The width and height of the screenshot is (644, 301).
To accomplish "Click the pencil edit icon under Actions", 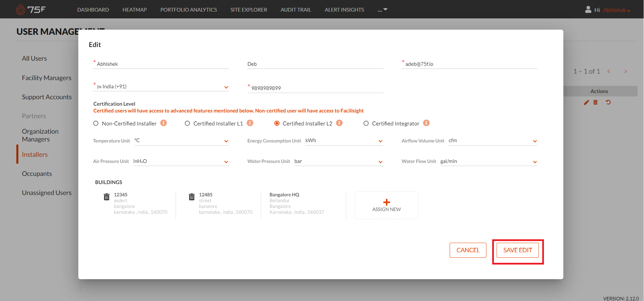I will [x=586, y=102].
